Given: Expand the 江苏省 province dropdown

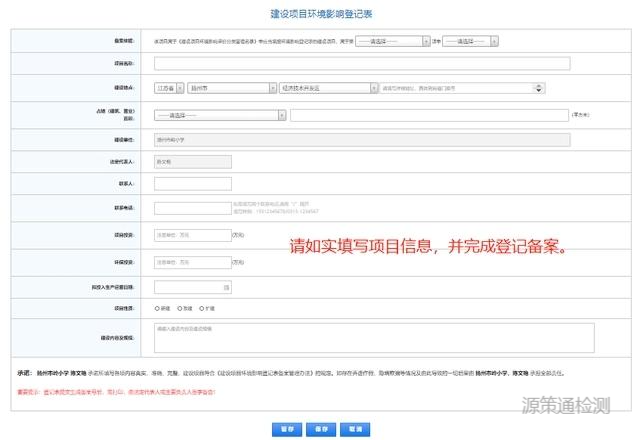Looking at the screenshot, I should pyautogui.click(x=168, y=88).
